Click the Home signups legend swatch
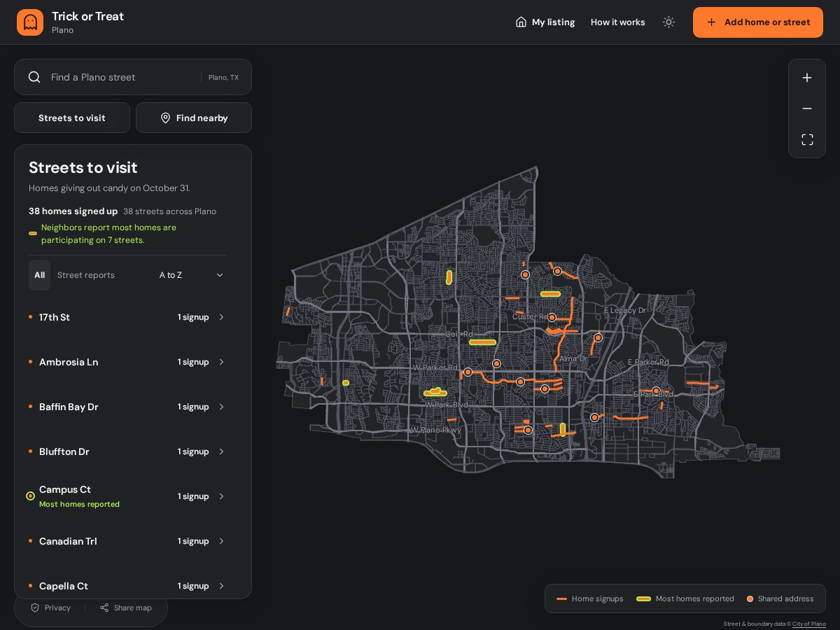Viewport: 840px width, 630px height. tap(561, 599)
